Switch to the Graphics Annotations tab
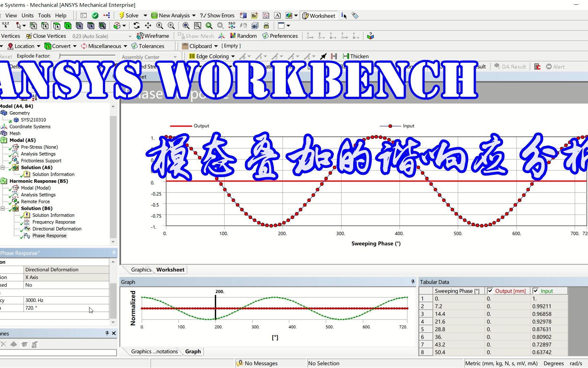Image resolution: width=588 pixels, height=368 pixels. coord(154,351)
